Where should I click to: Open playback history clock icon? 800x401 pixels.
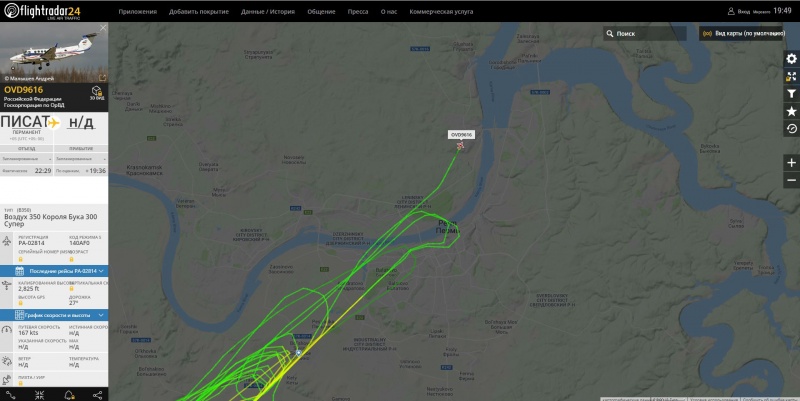(791, 129)
